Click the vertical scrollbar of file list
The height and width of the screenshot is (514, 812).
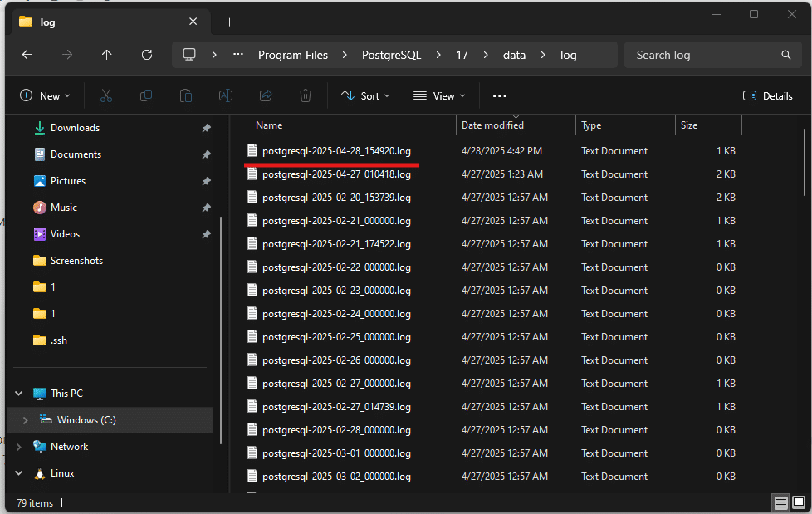[805, 162]
